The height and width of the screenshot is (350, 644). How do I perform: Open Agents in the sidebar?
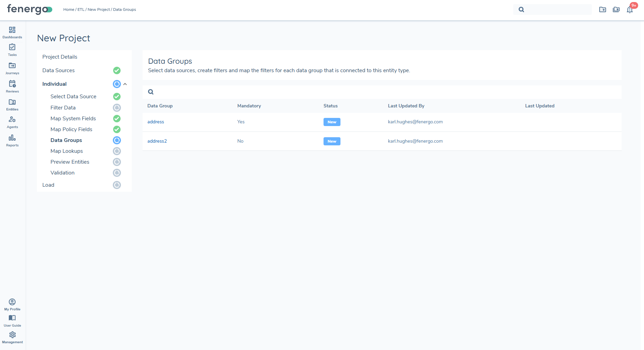coord(12,120)
